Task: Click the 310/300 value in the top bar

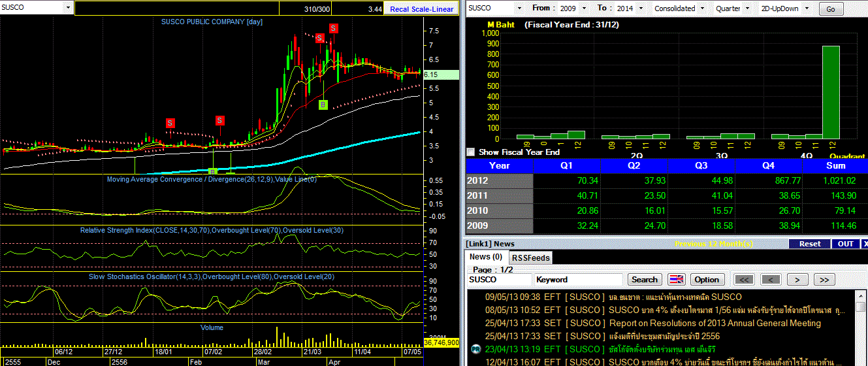Action: [316, 9]
